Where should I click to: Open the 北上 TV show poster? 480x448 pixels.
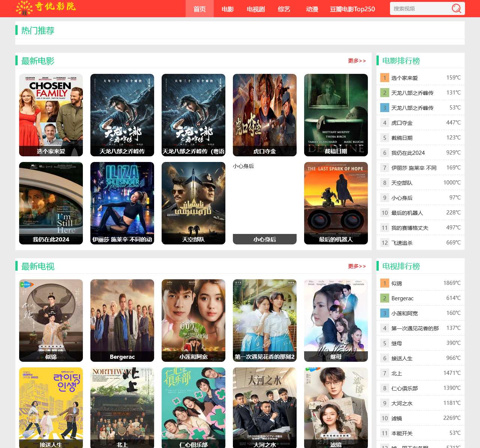click(x=122, y=408)
